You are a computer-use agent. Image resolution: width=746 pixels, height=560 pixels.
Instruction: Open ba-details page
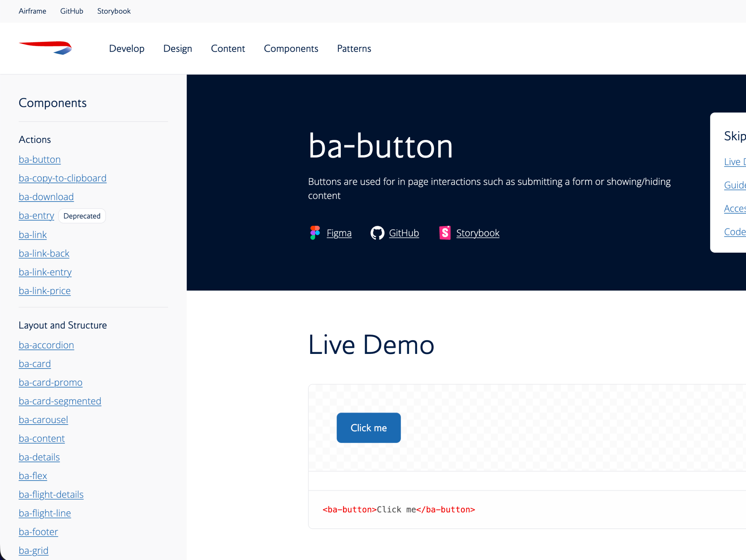39,457
